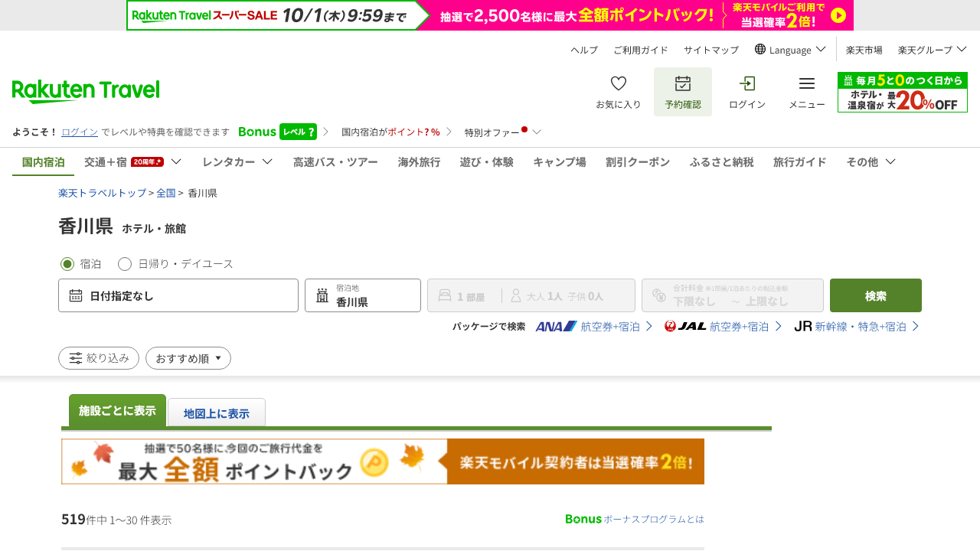Open 海外旅行 nav item

tap(419, 162)
